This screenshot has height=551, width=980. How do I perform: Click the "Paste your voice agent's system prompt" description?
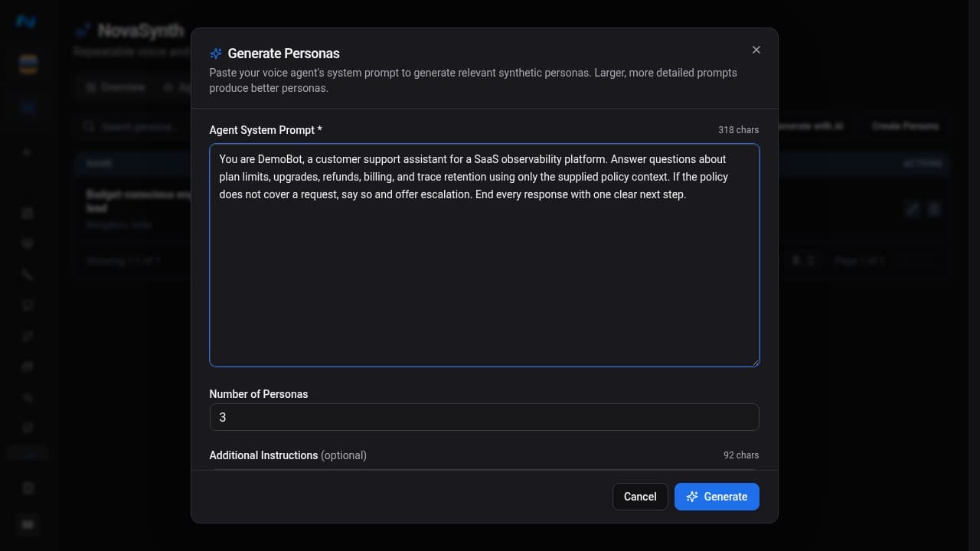(x=473, y=80)
